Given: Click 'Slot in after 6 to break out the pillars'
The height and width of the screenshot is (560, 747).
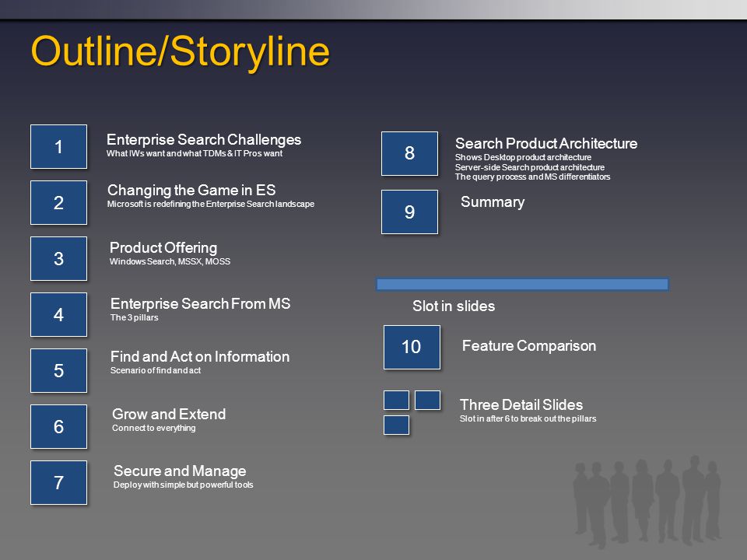Looking at the screenshot, I should click(x=528, y=418).
